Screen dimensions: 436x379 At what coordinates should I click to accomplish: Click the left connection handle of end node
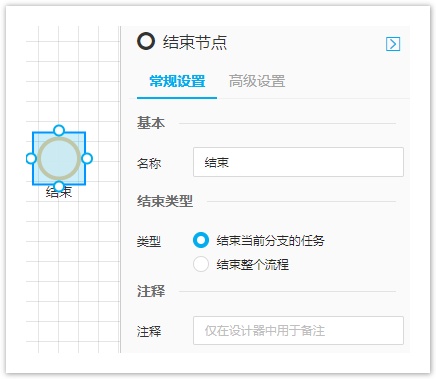(31, 158)
